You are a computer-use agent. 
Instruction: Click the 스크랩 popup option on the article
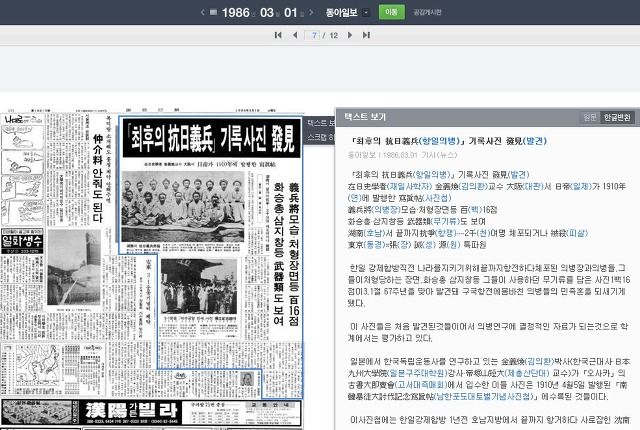click(x=320, y=137)
